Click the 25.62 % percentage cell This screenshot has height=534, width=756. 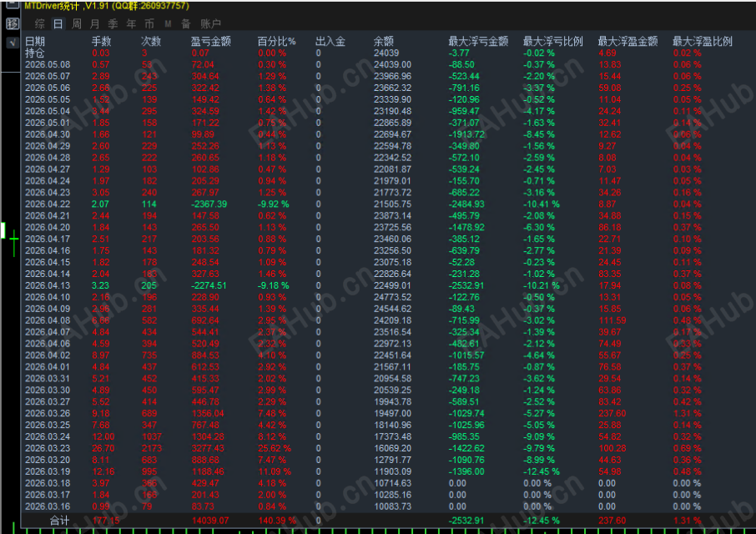pos(275,448)
